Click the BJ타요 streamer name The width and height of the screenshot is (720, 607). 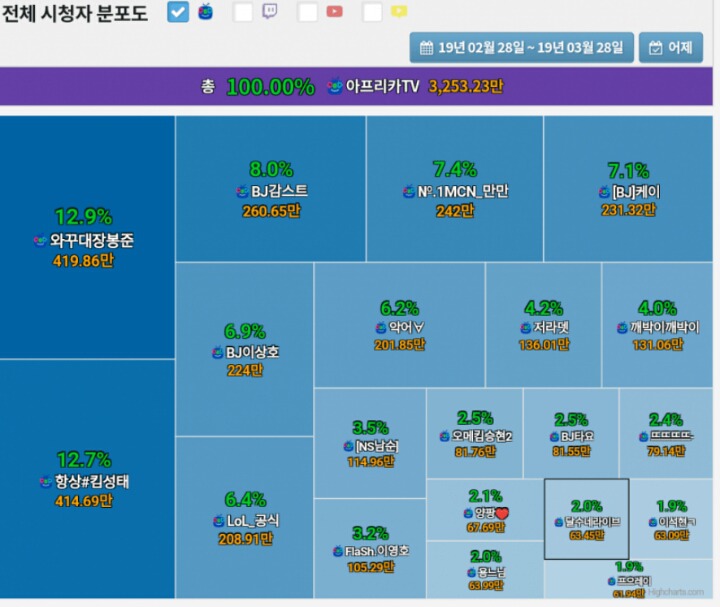(x=577, y=436)
